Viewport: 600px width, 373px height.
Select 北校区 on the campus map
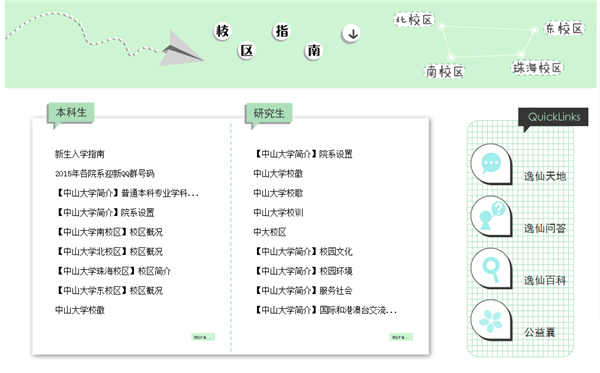(414, 20)
